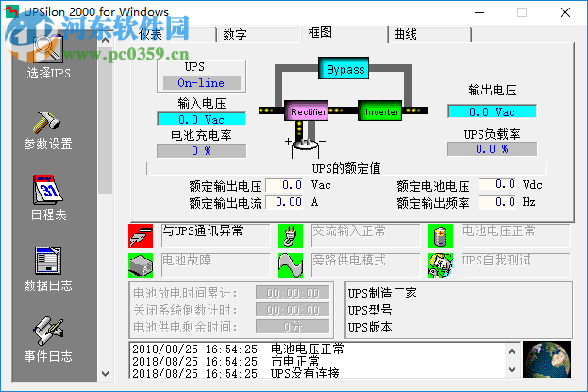Click the UPS制造厂家 label
Viewport: 588px width, 392px height.
click(382, 293)
